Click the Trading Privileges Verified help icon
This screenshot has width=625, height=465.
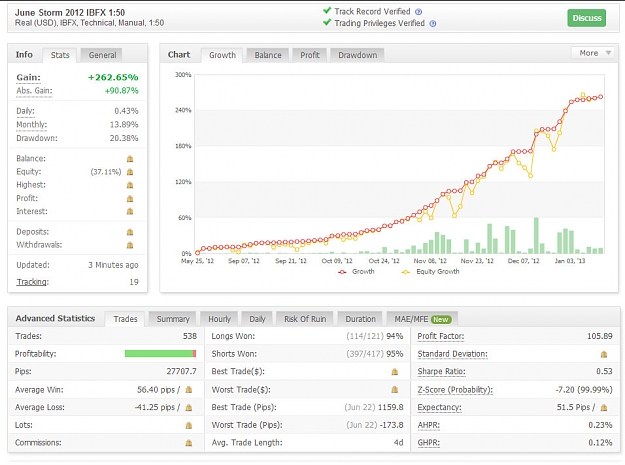pyautogui.click(x=432, y=24)
